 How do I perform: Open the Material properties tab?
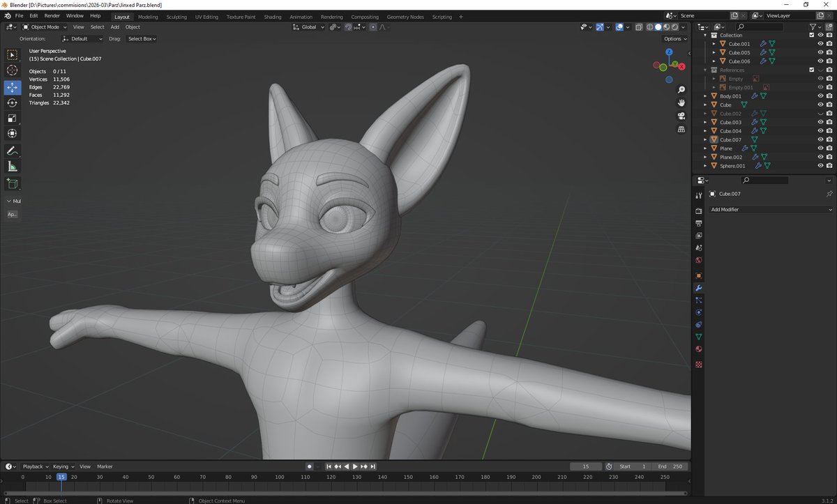tap(698, 349)
